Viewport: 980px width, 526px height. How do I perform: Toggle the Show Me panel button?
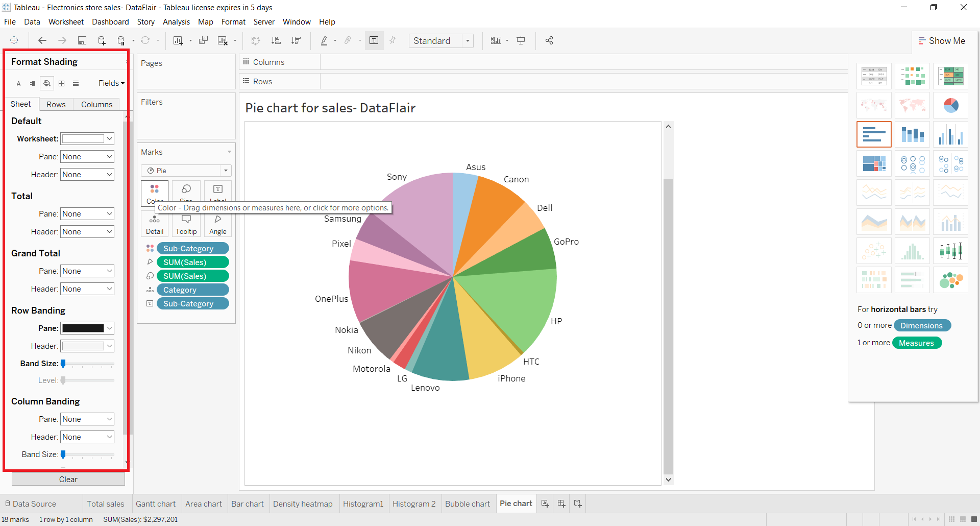click(x=942, y=41)
